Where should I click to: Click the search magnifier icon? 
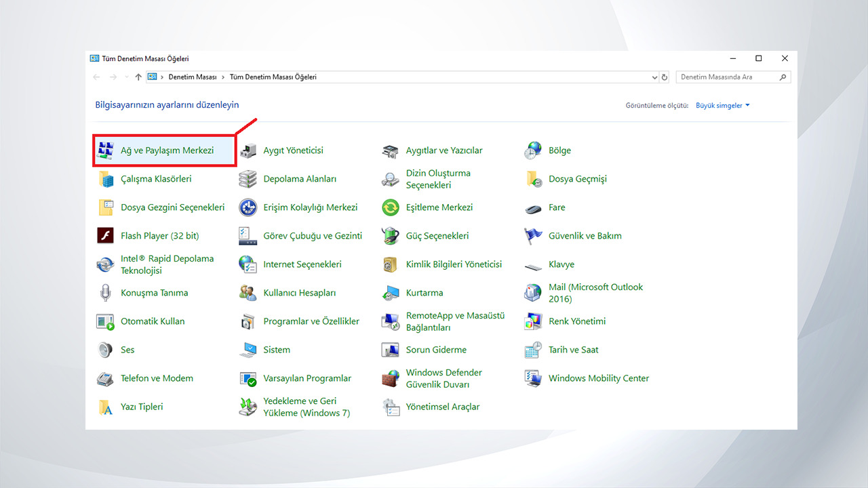tap(784, 77)
